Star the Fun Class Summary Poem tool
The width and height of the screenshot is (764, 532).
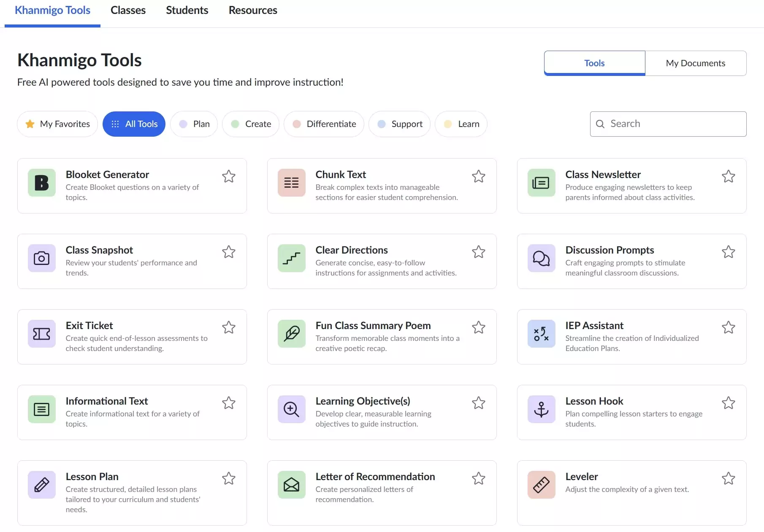pyautogui.click(x=479, y=327)
